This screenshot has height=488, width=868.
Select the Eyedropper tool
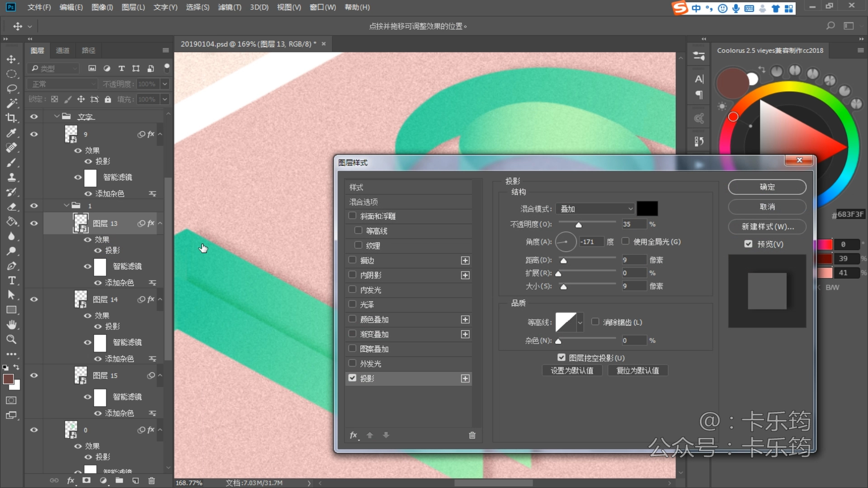(x=11, y=133)
